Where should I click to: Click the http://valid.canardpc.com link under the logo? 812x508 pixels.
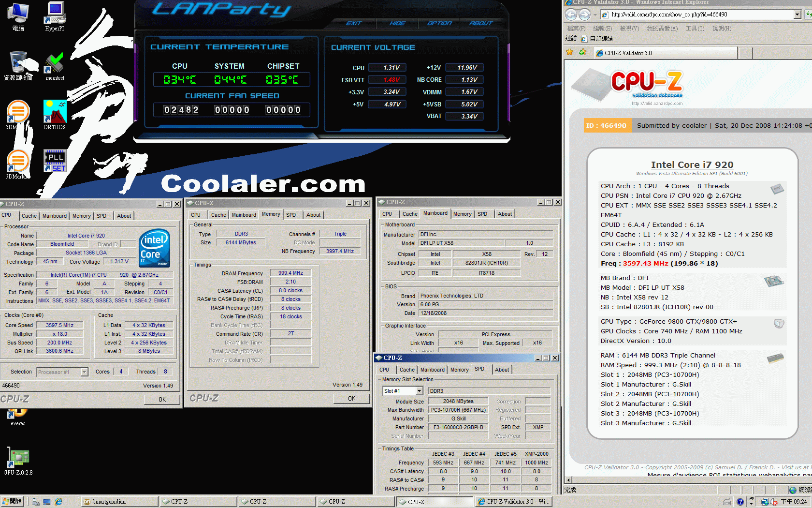pyautogui.click(x=657, y=104)
